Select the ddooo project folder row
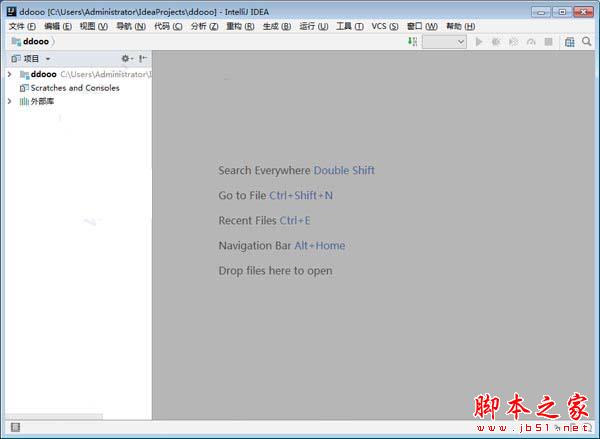 tap(78, 74)
